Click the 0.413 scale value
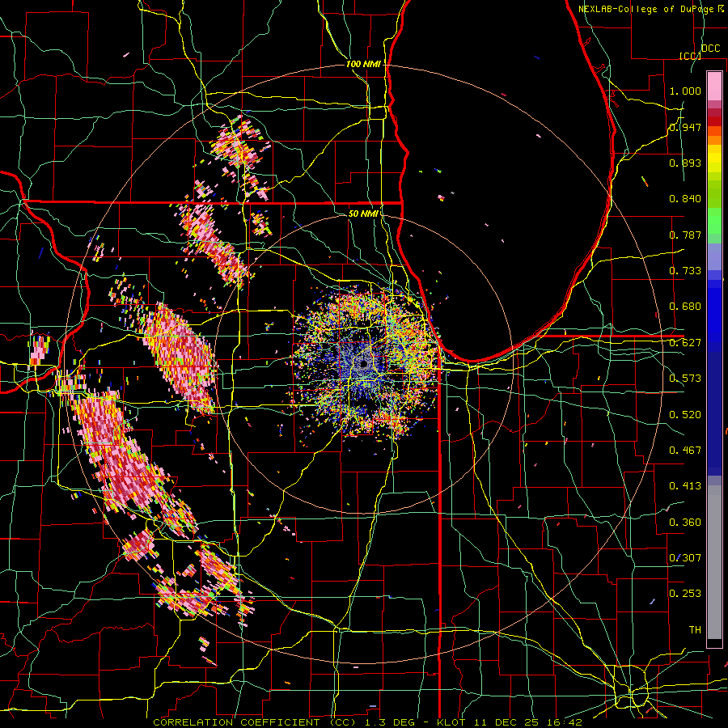The image size is (728, 728). tap(685, 485)
